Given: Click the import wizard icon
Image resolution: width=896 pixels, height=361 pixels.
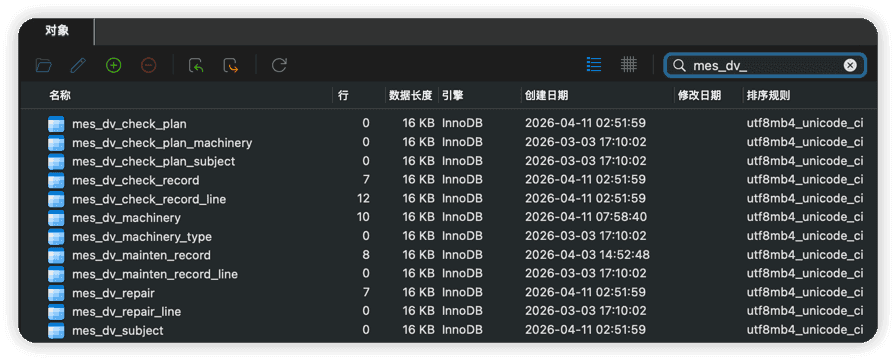Looking at the screenshot, I should pos(196,66).
